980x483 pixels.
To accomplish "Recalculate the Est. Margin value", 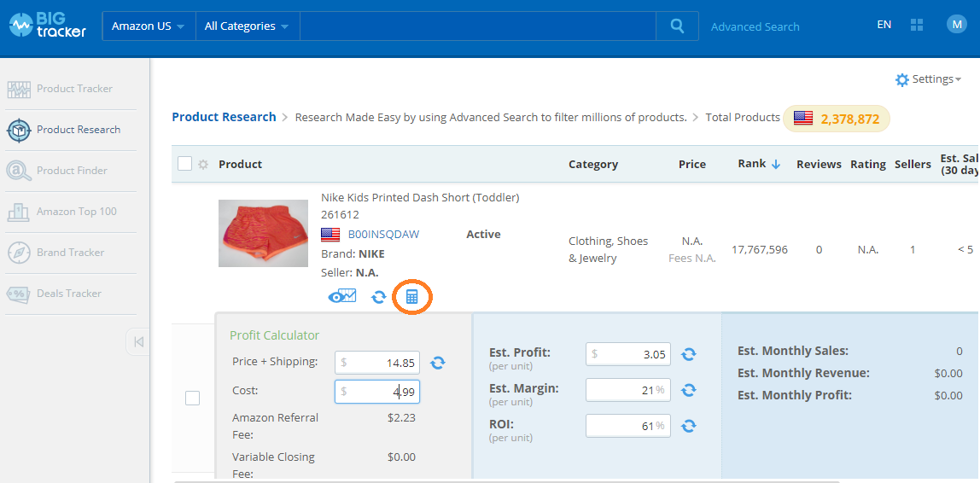I will (688, 390).
